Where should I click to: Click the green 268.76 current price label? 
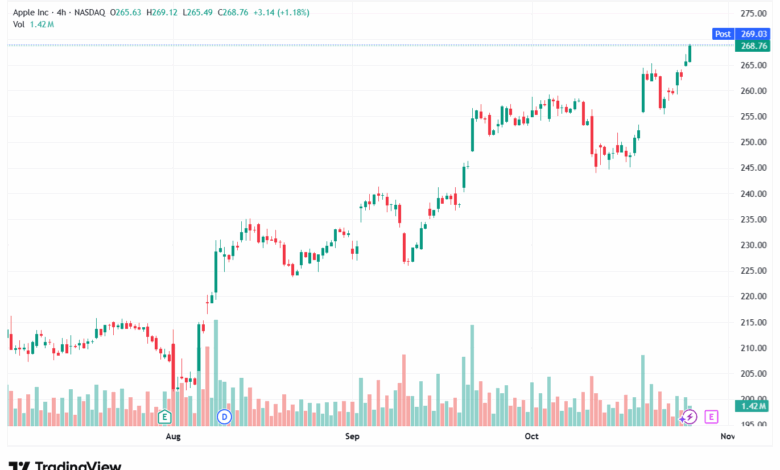pyautogui.click(x=753, y=46)
